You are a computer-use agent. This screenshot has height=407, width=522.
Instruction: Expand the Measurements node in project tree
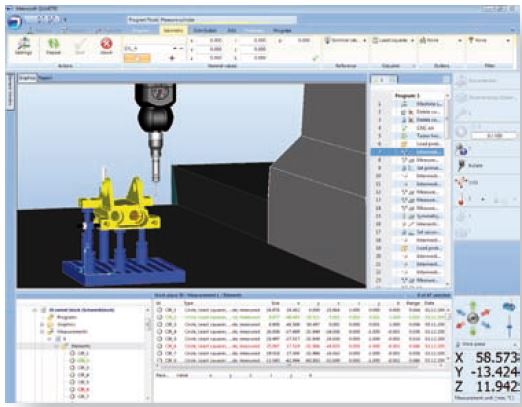42,332
